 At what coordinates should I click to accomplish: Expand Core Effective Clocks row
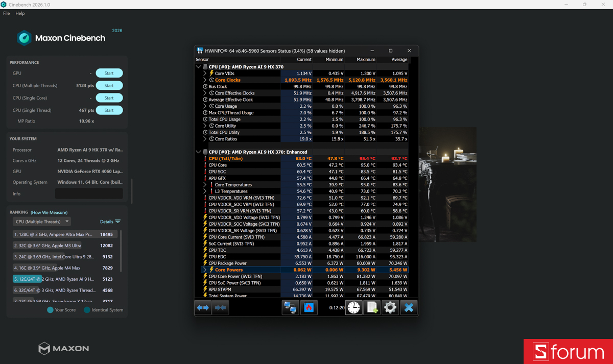click(x=205, y=93)
